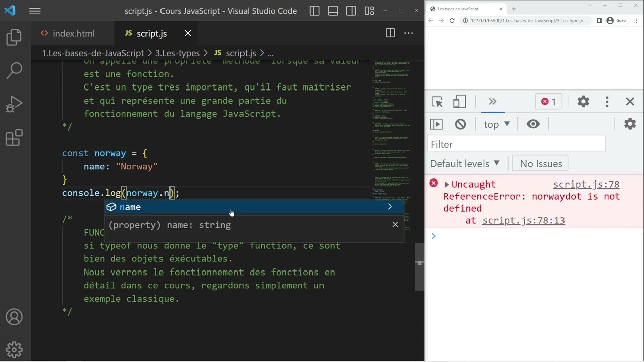
Task: Open the editor More Actions menu
Action: [409, 33]
